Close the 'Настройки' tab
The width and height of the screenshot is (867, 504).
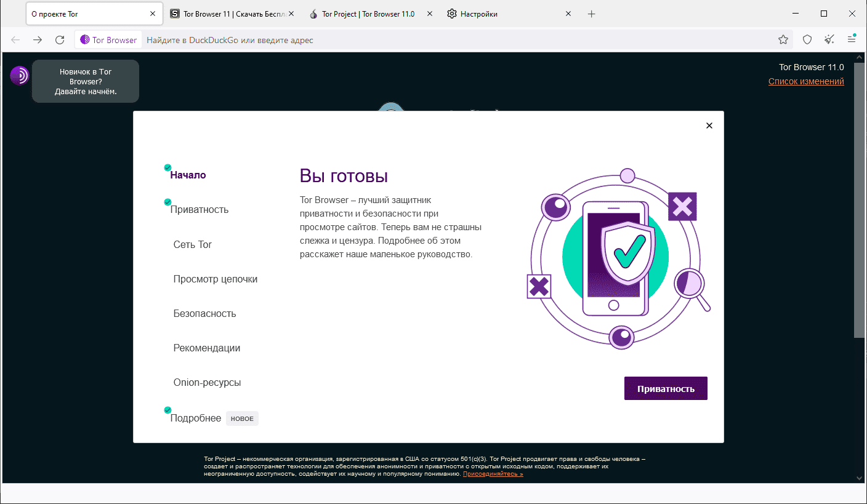coord(568,14)
